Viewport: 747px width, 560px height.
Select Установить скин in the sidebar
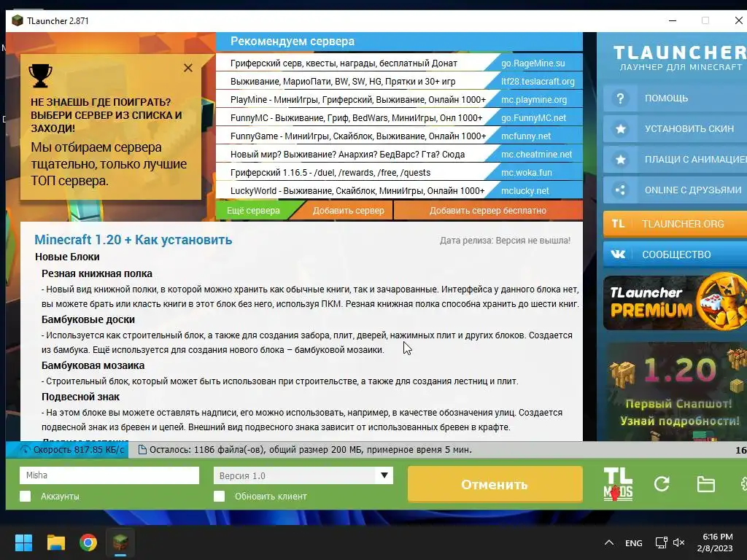[x=675, y=129]
